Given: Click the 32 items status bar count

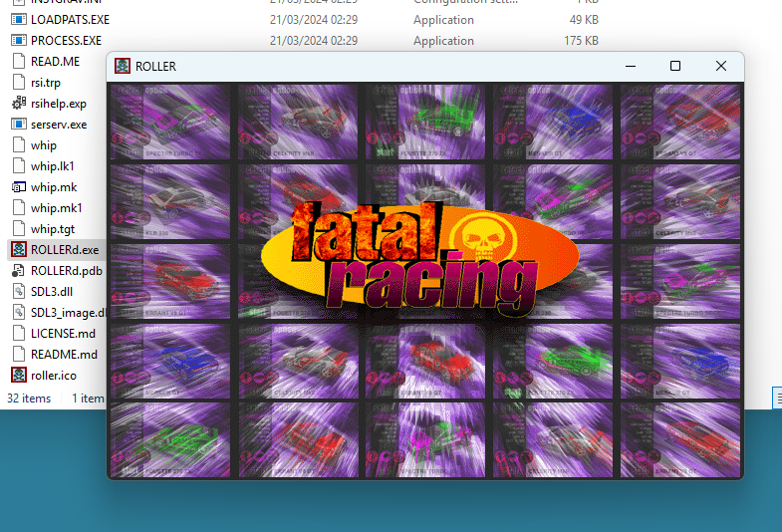Looking at the screenshot, I should (x=29, y=399).
